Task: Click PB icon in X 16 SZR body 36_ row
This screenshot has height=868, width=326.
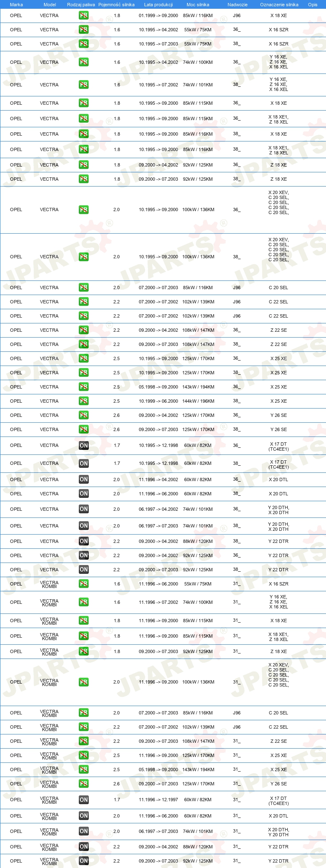Action: click(83, 30)
